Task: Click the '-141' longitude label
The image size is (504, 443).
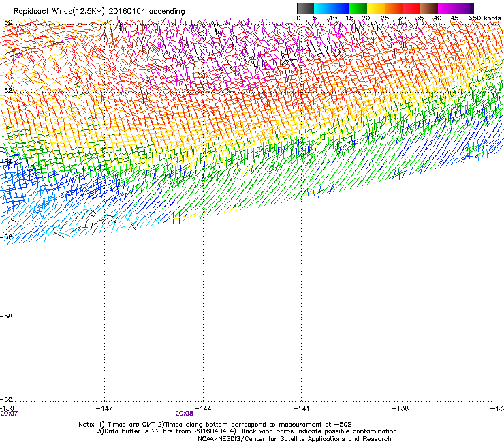Action: pyautogui.click(x=301, y=408)
